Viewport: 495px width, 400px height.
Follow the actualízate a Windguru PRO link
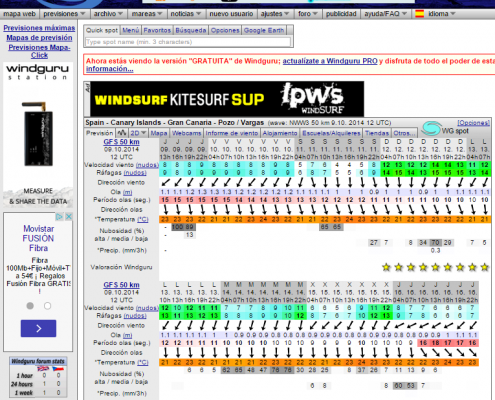point(330,61)
